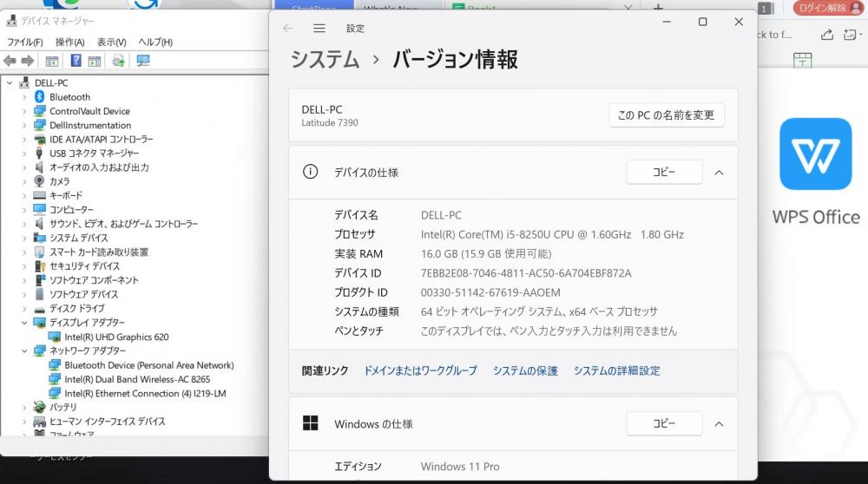868x484 pixels.
Task: Select コンピューター item in tree
Action: point(71,210)
